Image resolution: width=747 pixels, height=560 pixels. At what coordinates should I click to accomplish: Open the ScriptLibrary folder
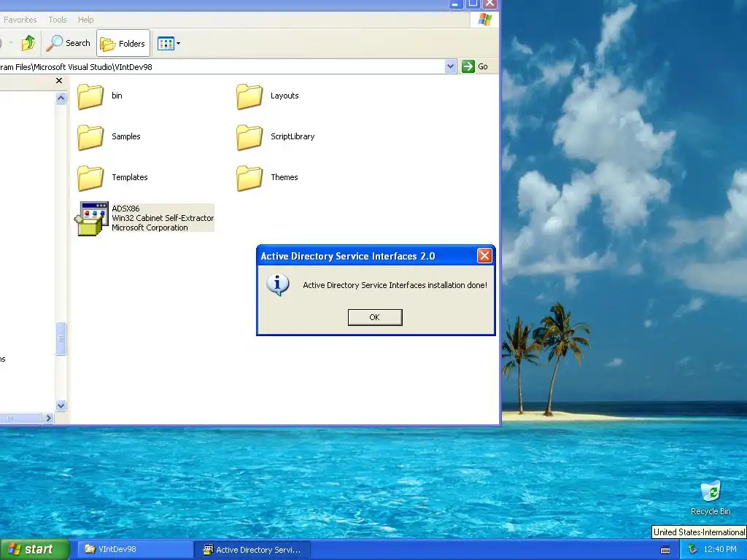pos(249,137)
